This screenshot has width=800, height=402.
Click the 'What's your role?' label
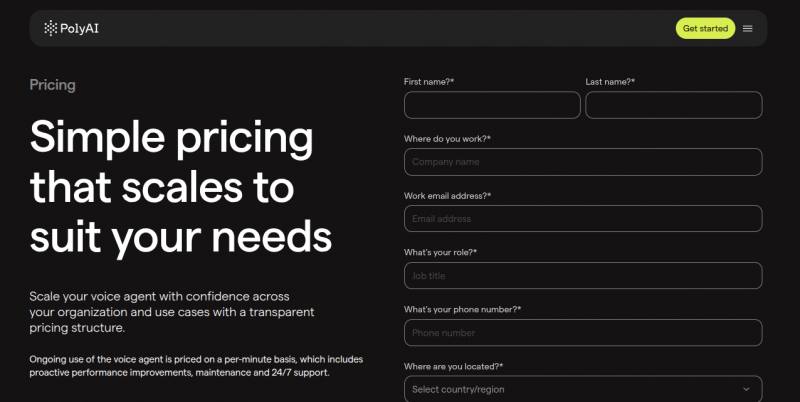click(440, 252)
